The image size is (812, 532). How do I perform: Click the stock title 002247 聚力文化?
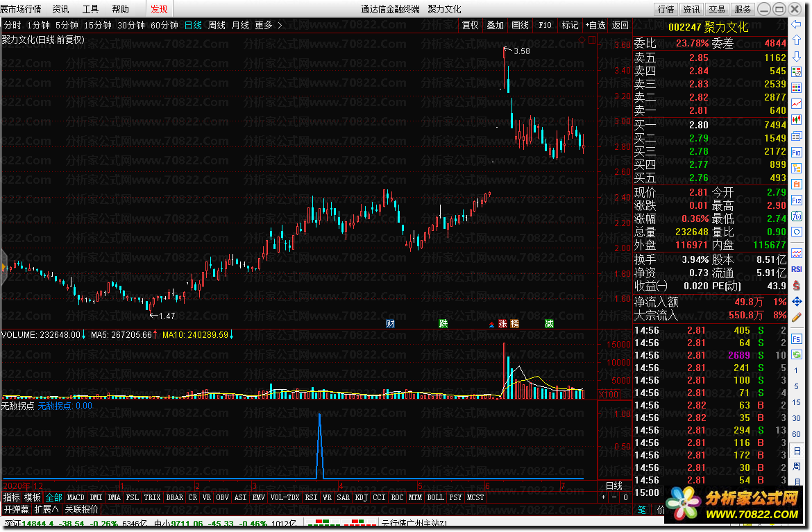point(708,27)
